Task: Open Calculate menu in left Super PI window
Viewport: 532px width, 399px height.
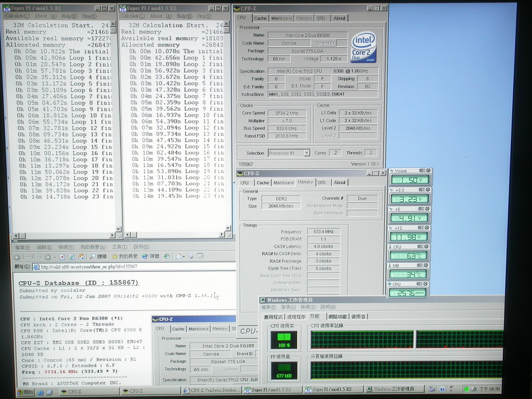Action: pyautogui.click(x=17, y=16)
